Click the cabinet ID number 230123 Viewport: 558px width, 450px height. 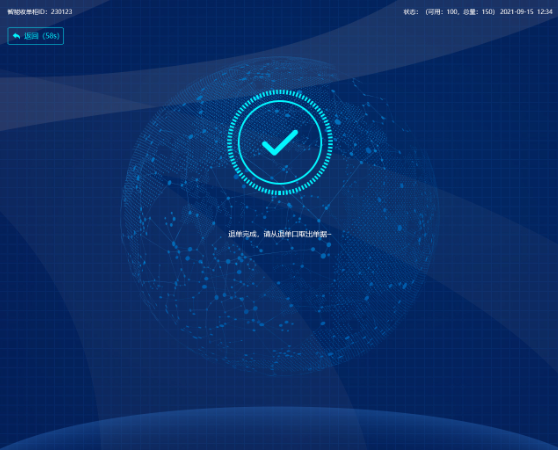click(61, 12)
